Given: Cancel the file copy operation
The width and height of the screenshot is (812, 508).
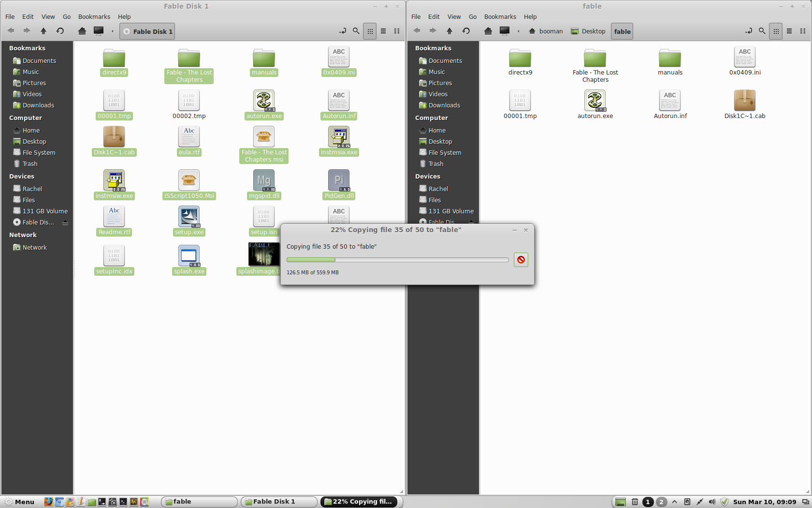Looking at the screenshot, I should pyautogui.click(x=521, y=260).
